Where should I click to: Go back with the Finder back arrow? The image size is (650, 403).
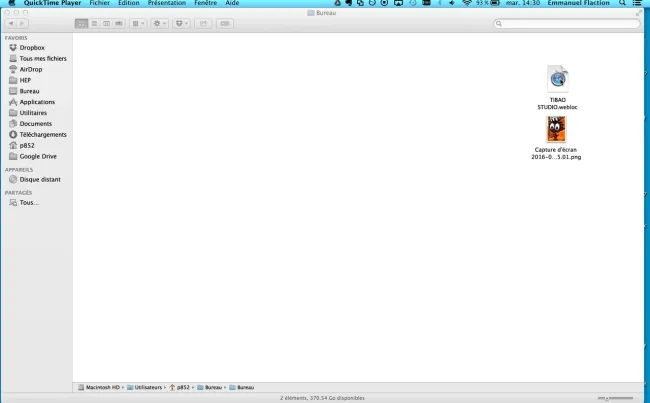pos(11,24)
